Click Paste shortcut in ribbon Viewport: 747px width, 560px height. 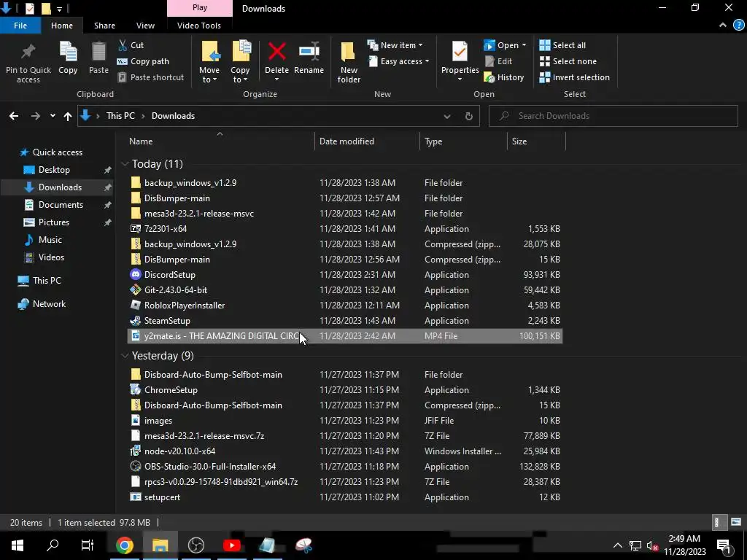pos(150,77)
